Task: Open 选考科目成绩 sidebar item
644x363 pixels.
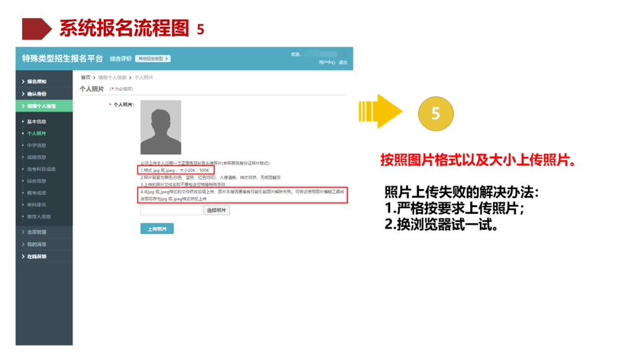Action: click(x=41, y=170)
